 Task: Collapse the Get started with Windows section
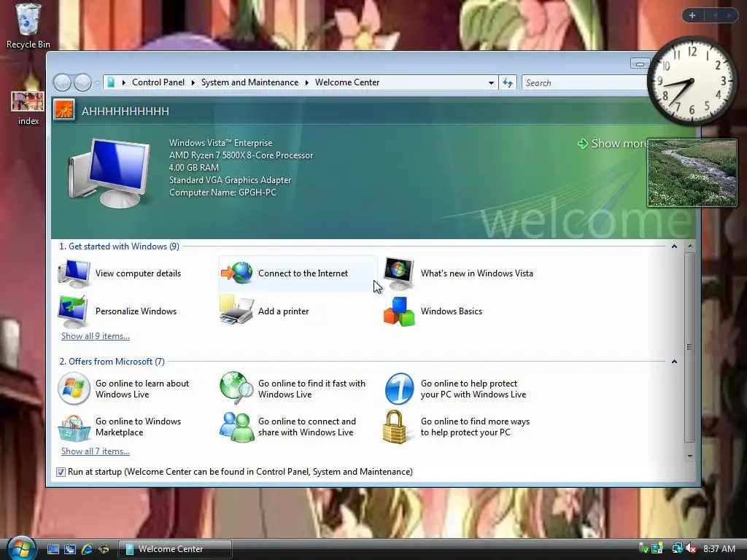[674, 246]
